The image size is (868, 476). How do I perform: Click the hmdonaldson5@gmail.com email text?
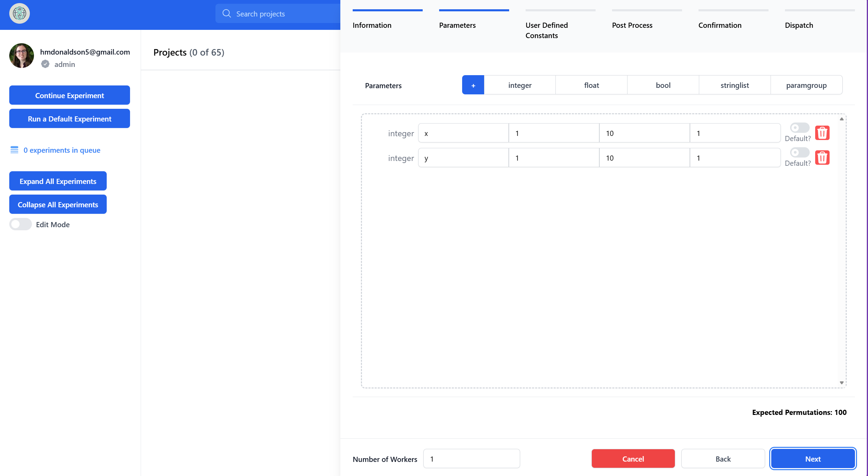[85, 52]
